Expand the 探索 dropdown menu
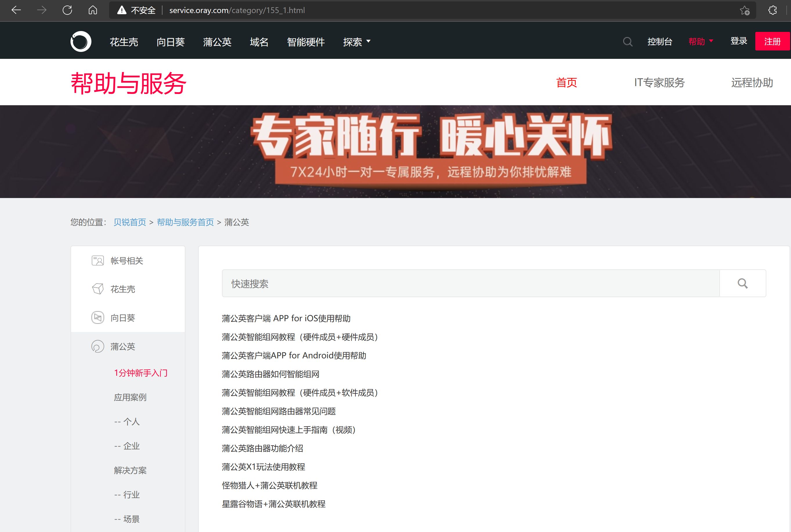This screenshot has height=532, width=791. (x=356, y=42)
